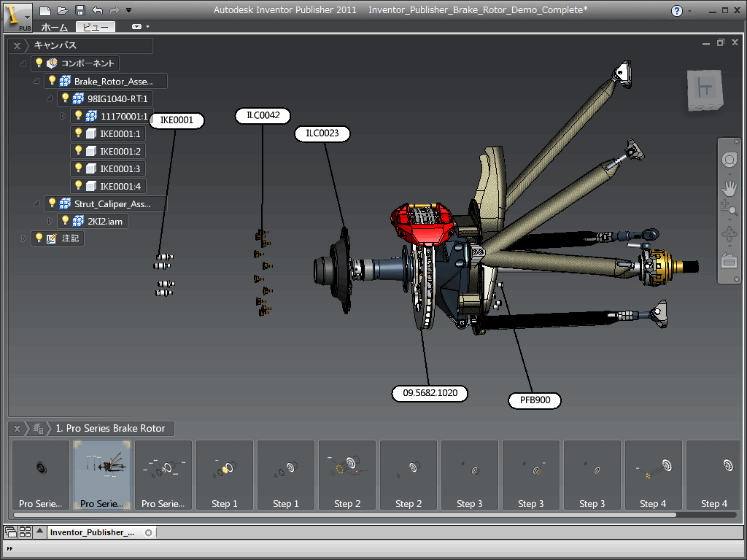
Task: Toggle visibility bulb for IKE0001:1
Action: (x=79, y=133)
